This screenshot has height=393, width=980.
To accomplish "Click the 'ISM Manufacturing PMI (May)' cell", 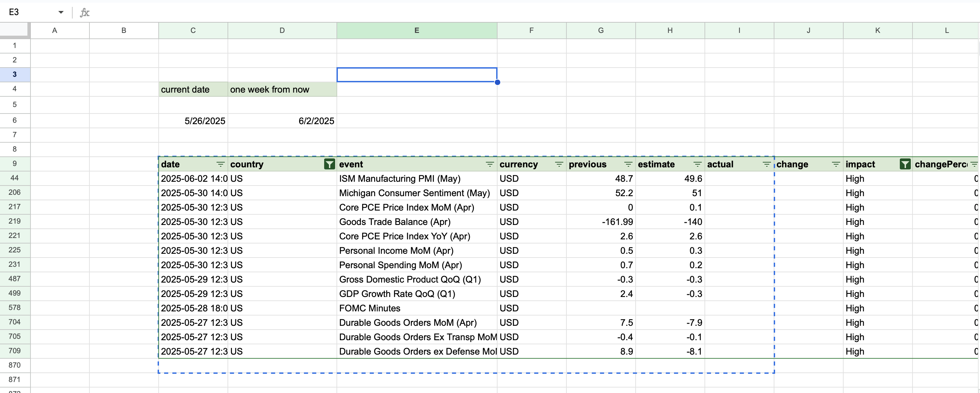I will [417, 179].
